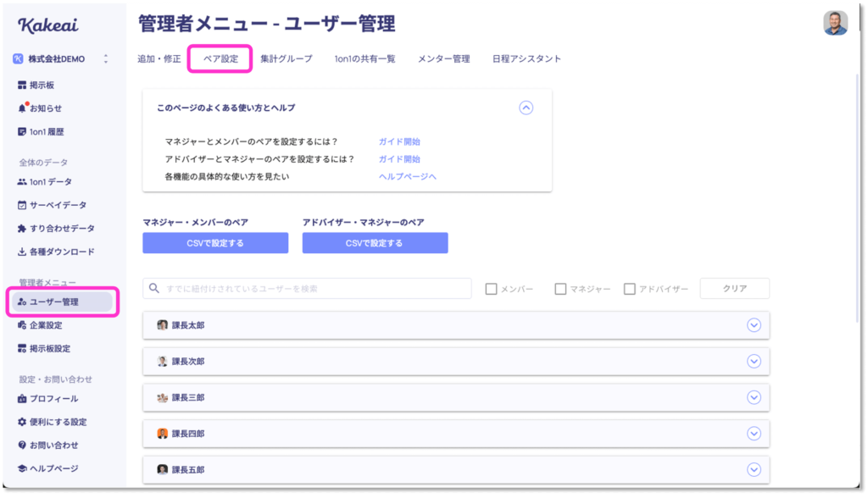This screenshot has width=868, height=498.
Task: Check the マネジャー filter checkbox
Action: coord(560,289)
